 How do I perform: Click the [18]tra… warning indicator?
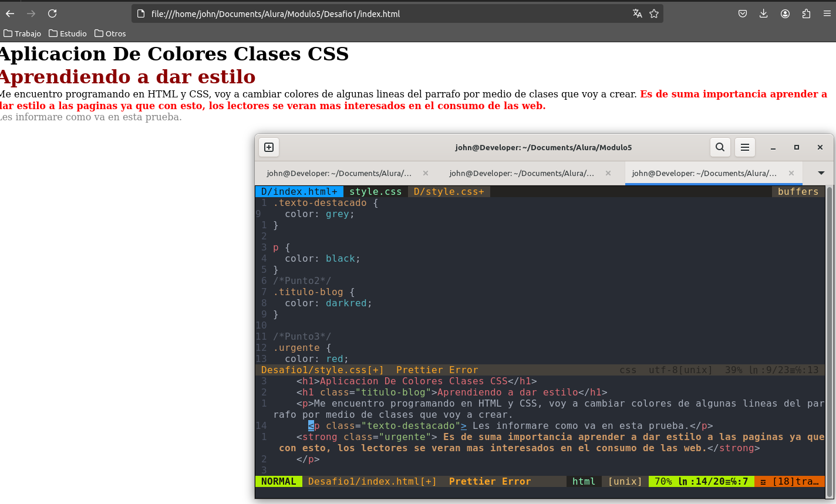point(790,482)
